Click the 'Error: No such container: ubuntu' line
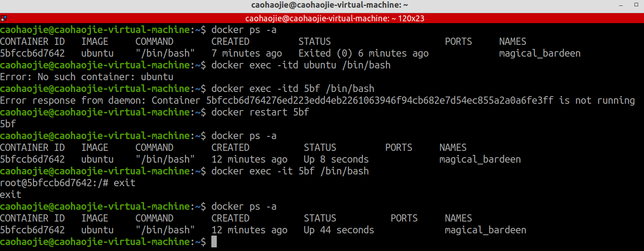This screenshot has width=644, height=251. click(x=87, y=77)
